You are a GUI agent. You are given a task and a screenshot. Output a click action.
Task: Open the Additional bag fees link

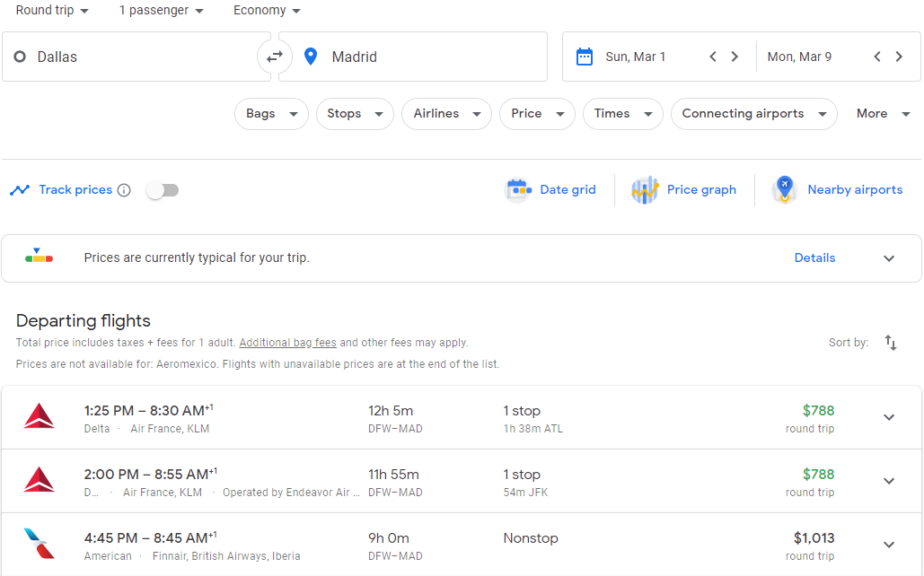[x=287, y=342]
